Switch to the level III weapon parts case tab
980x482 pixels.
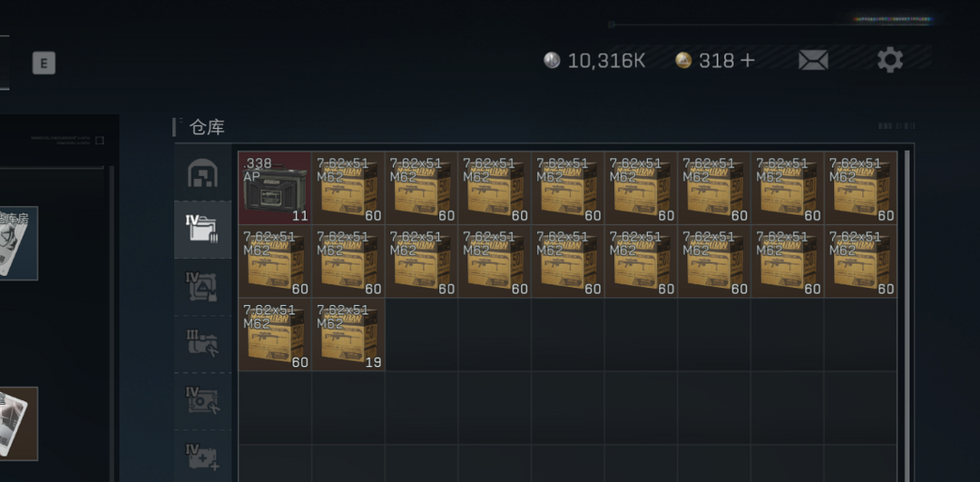tap(202, 343)
